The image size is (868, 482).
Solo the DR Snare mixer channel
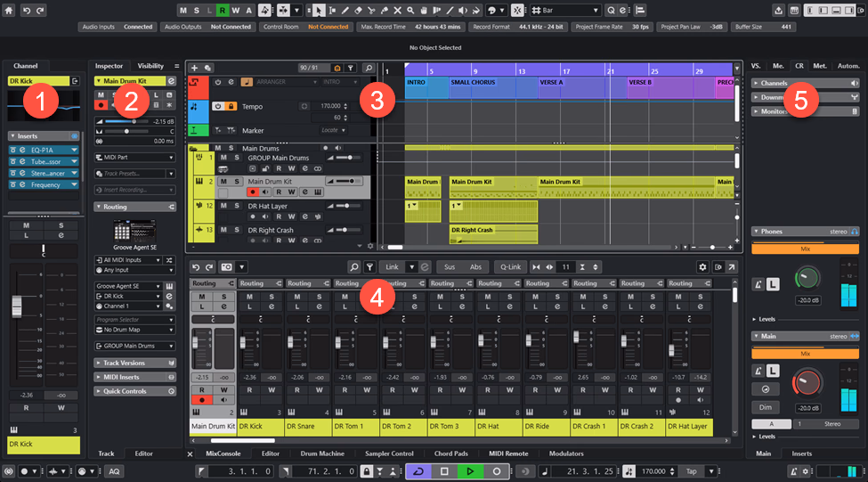(320, 297)
